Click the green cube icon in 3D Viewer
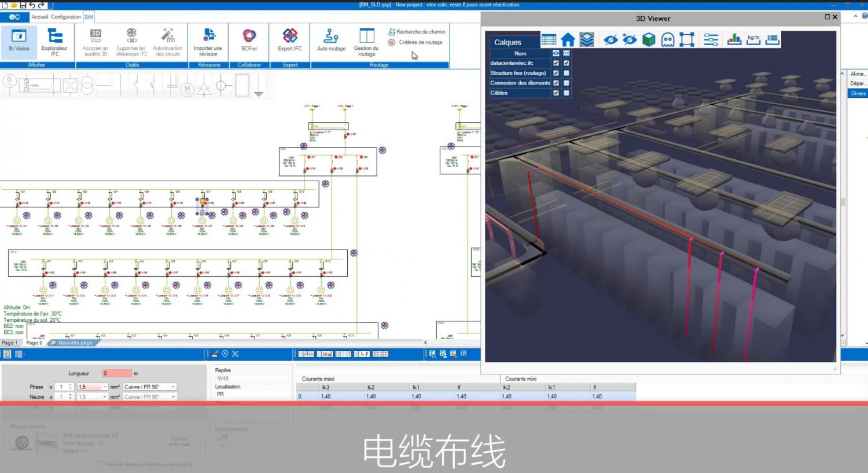Image resolution: width=868 pixels, height=473 pixels. pos(649,40)
